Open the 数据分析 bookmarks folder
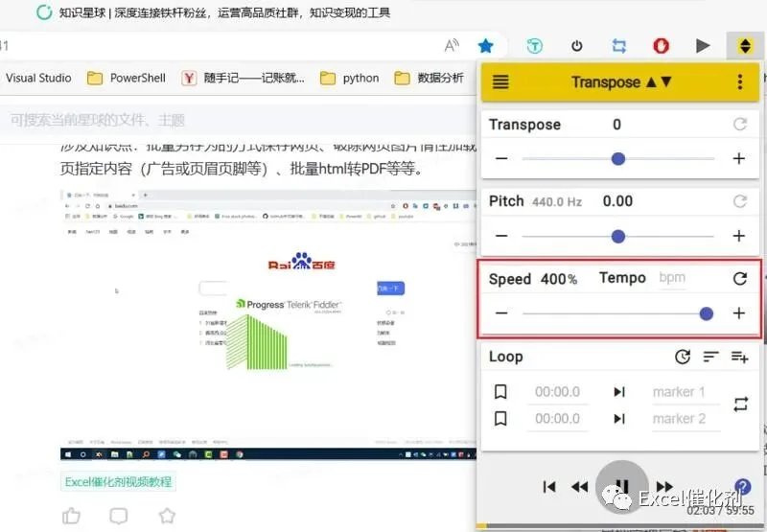Viewport: 767px width, 532px height. point(429,78)
